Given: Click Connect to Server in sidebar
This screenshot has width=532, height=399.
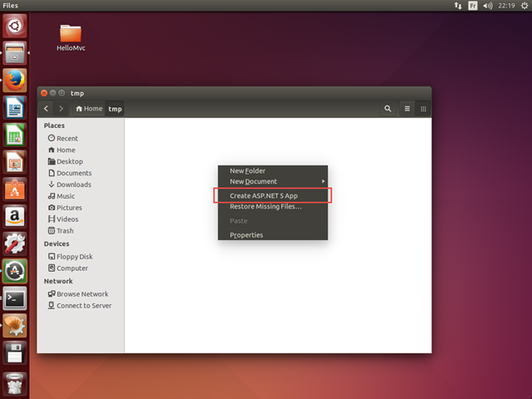Looking at the screenshot, I should [x=81, y=305].
